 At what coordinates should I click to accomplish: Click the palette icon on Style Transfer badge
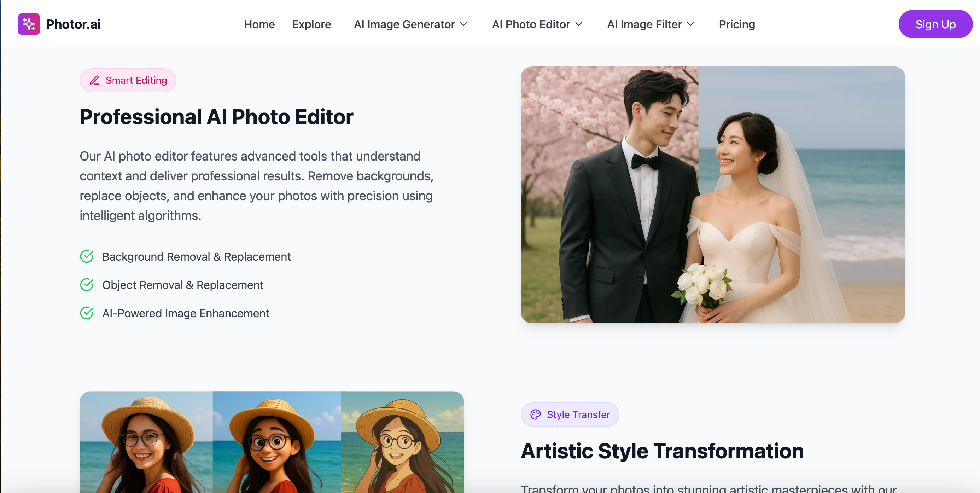pyautogui.click(x=535, y=414)
